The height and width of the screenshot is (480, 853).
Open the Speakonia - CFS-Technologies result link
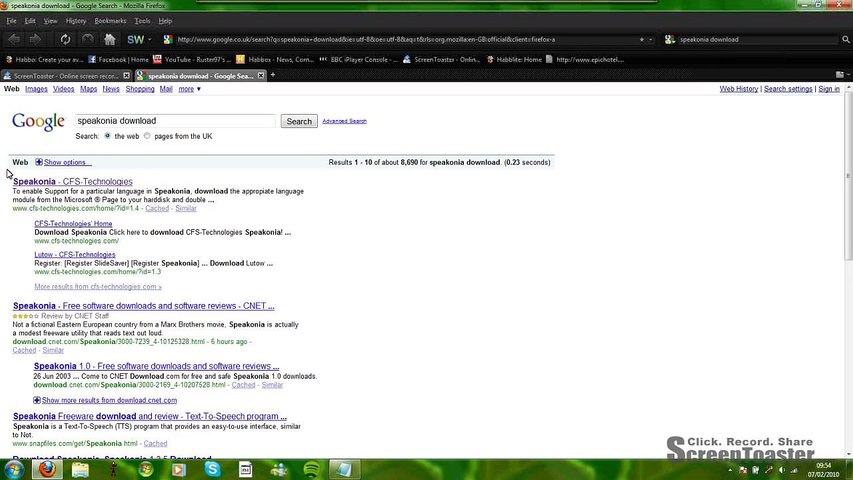73,181
